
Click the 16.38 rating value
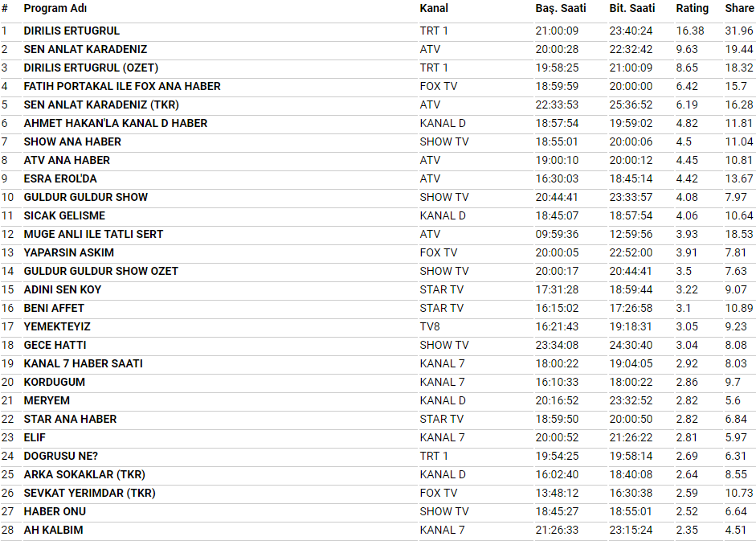tap(690, 31)
